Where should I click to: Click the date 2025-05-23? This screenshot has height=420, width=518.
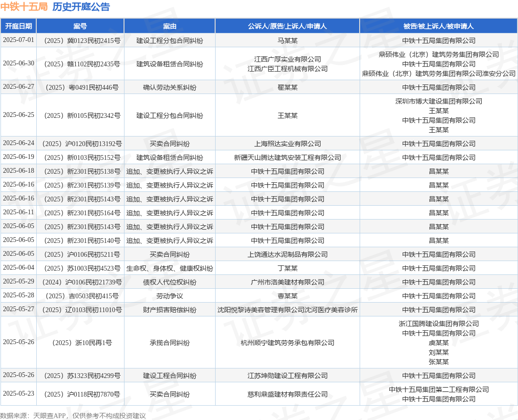(19, 394)
